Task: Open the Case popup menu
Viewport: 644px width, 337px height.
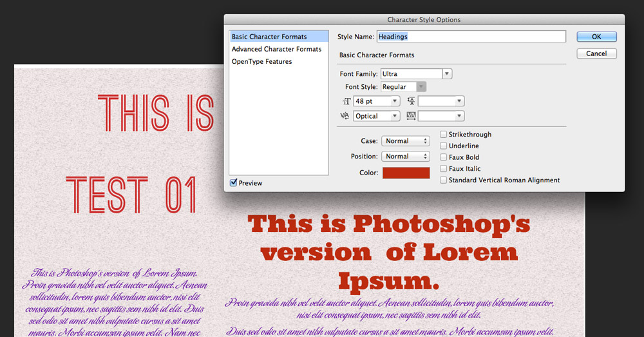Action: 405,141
